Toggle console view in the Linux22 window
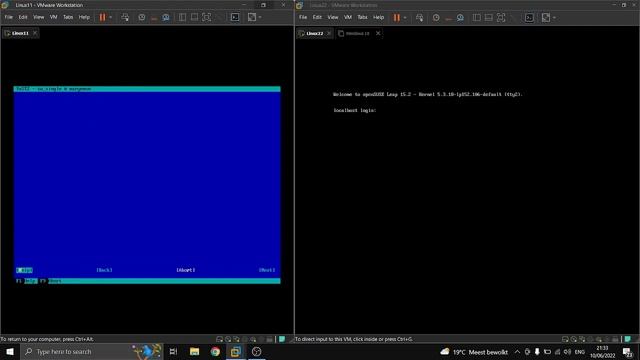The width and height of the screenshot is (640, 360). tap(529, 18)
